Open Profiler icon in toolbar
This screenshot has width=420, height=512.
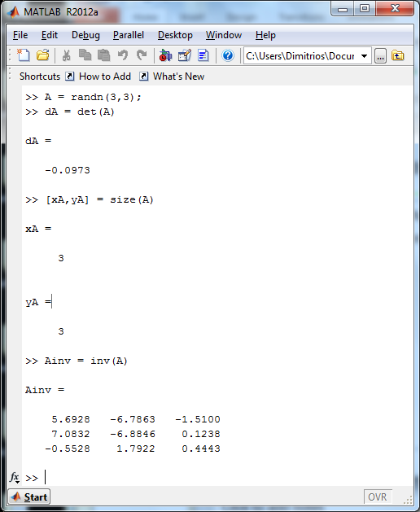203,55
